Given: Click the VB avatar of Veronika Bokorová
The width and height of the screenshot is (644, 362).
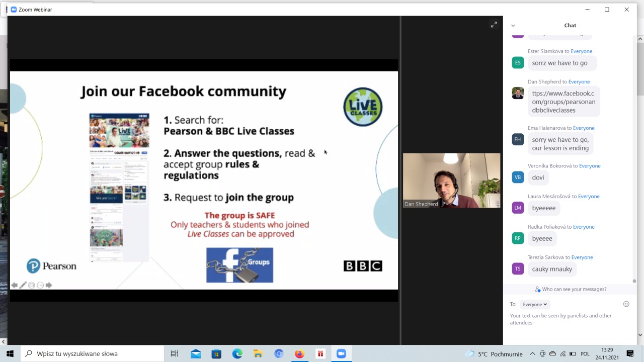Looking at the screenshot, I should point(518,177).
